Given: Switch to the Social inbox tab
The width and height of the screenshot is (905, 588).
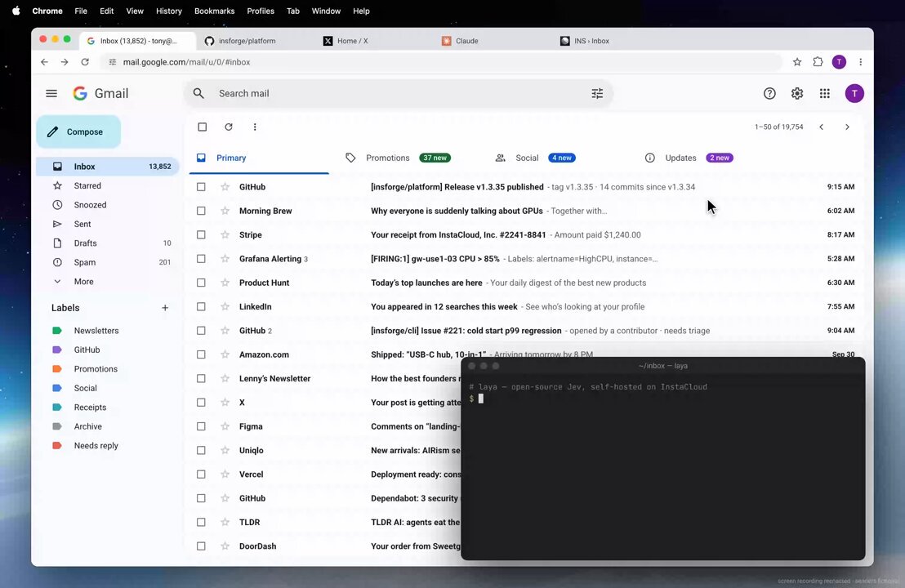Looking at the screenshot, I should pos(535,158).
